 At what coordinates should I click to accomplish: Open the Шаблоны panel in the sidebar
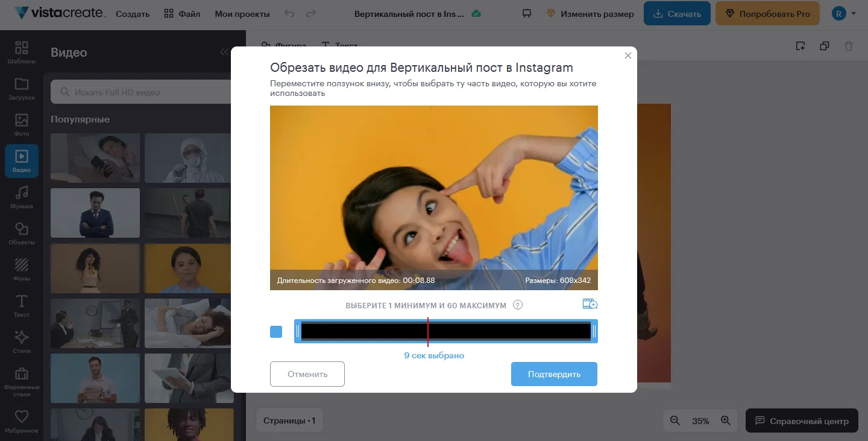pos(22,52)
